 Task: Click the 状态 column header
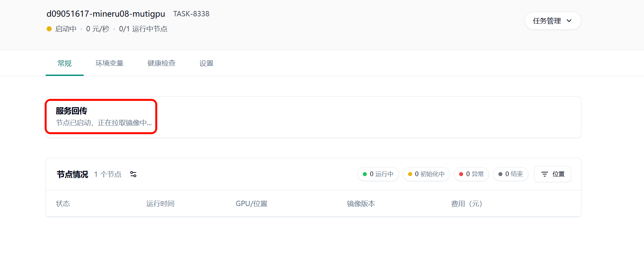pyautogui.click(x=63, y=204)
